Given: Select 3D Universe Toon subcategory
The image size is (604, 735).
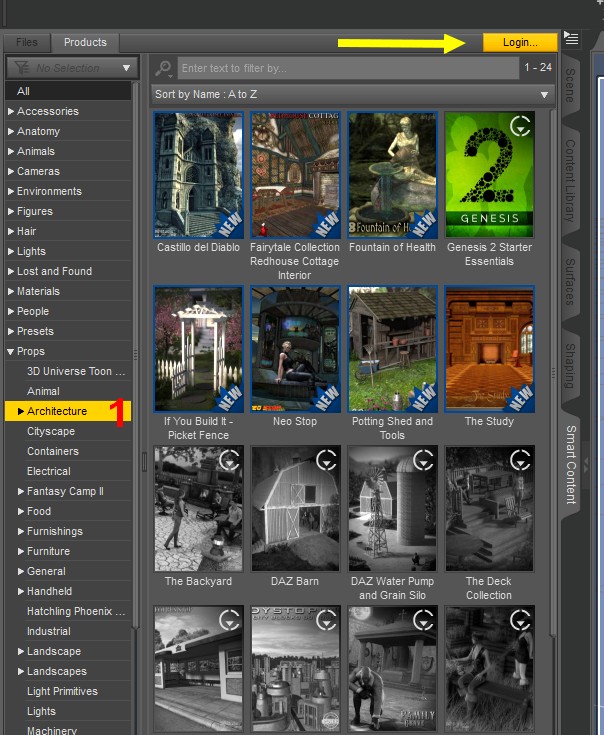Looking at the screenshot, I should pyautogui.click(x=75, y=372).
